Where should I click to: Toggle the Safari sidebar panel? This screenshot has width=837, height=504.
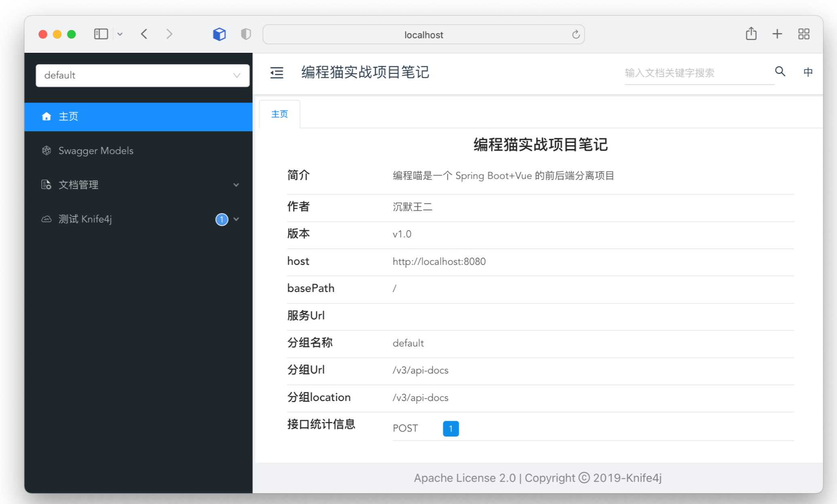[x=101, y=34]
